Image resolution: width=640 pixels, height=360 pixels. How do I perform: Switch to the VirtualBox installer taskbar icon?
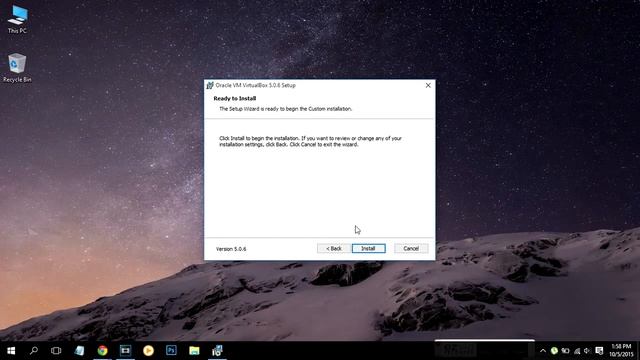tap(217, 351)
